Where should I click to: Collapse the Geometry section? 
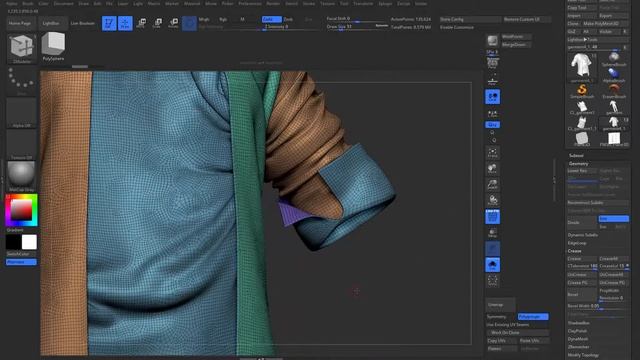[x=578, y=163]
